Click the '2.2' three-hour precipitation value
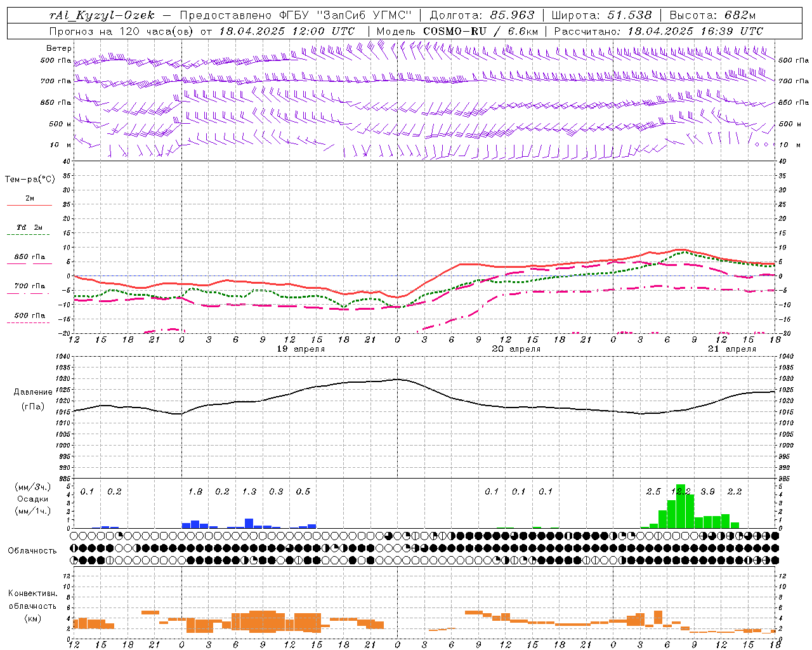Screen dimensions: 812x650 pos(735,492)
